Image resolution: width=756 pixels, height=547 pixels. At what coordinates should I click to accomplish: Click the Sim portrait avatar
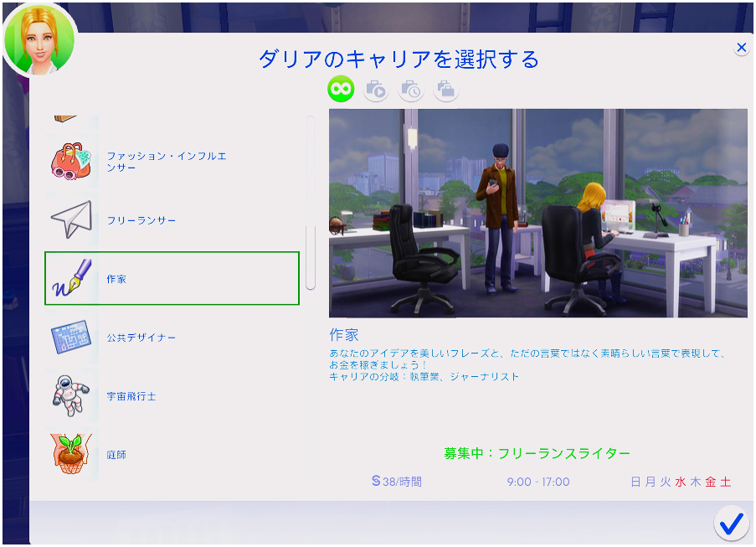(39, 40)
